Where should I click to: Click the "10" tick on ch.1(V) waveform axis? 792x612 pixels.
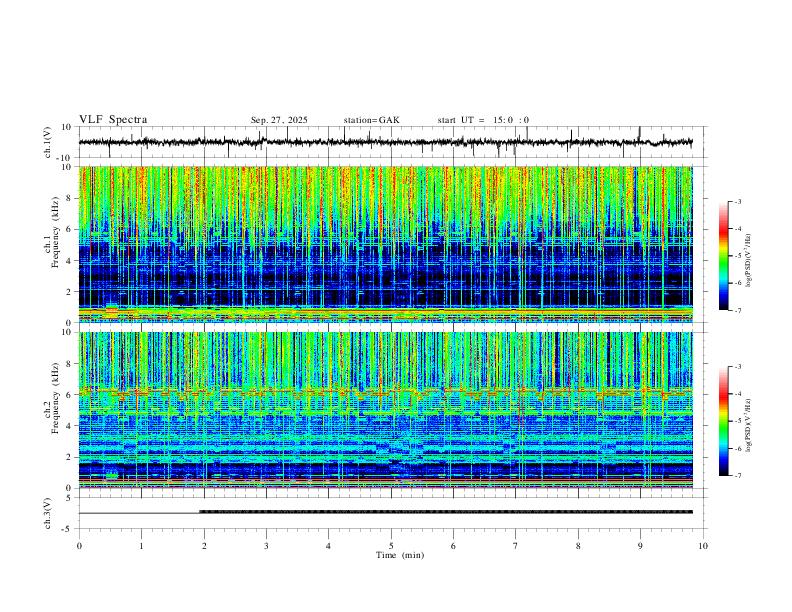[67, 127]
